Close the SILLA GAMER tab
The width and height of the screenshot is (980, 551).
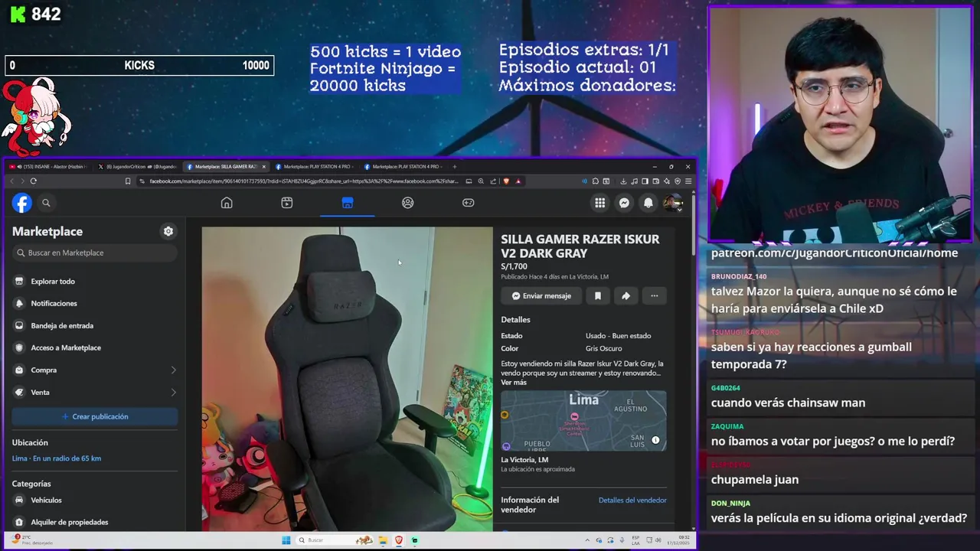[x=264, y=167]
